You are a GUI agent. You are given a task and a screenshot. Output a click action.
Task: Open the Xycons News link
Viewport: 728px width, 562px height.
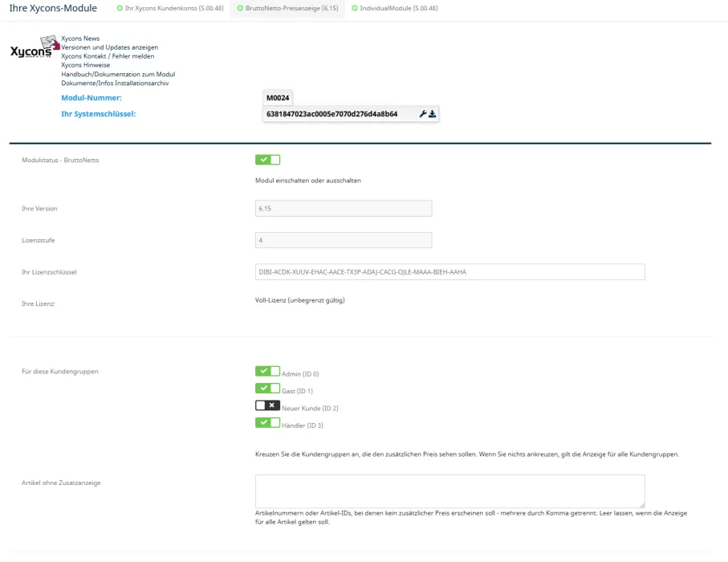[80, 38]
